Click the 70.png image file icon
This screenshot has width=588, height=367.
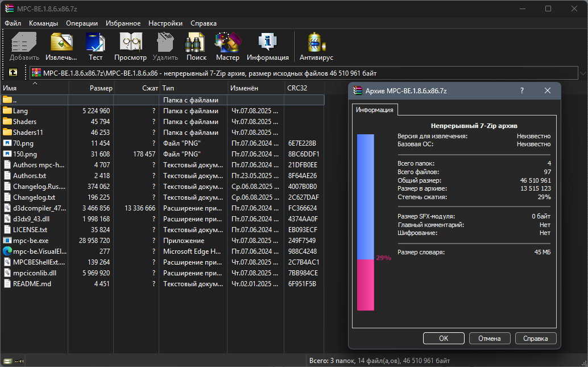[x=7, y=143]
